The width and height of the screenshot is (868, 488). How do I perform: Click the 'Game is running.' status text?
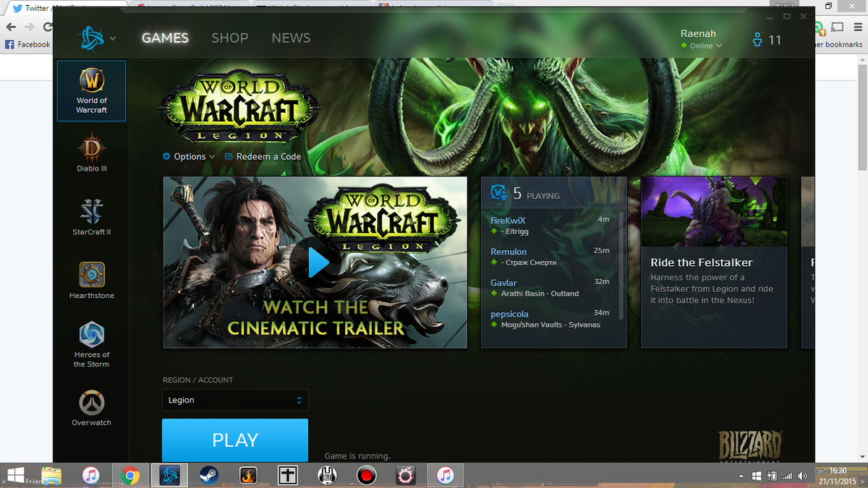tap(357, 456)
